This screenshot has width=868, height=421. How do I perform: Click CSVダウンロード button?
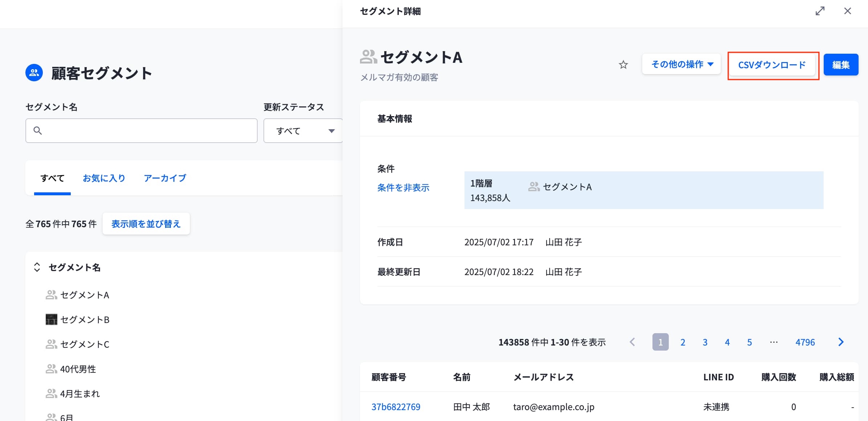click(772, 65)
